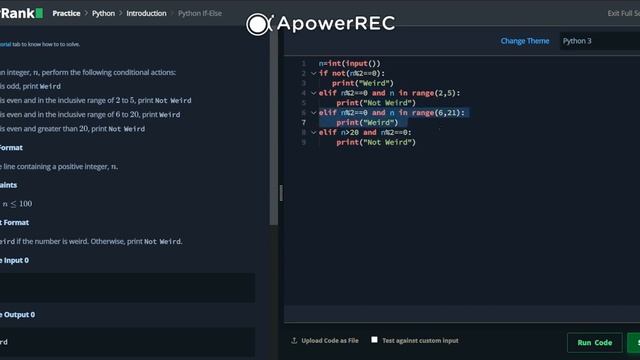Open the Python breadcrumb link
Image resolution: width=640 pixels, height=360 pixels.
(x=103, y=13)
